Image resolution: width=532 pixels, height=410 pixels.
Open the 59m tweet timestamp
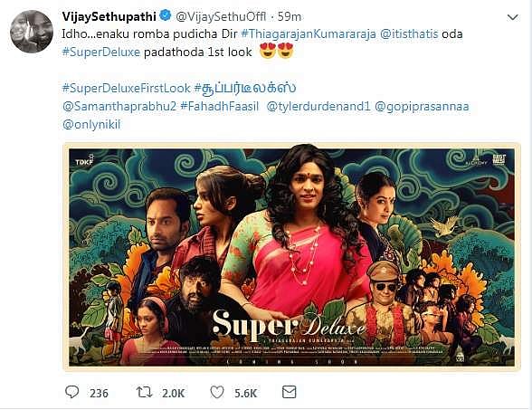290,16
